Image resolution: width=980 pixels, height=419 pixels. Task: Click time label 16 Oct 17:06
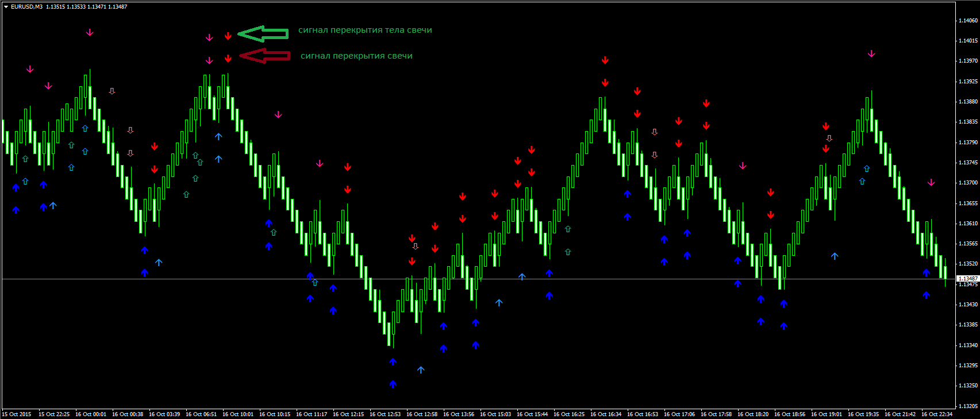679,414
